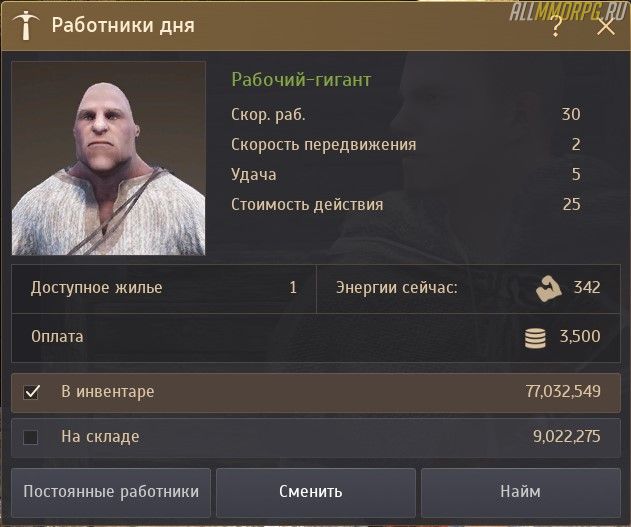Click the energy flexed arm icon

tap(549, 288)
